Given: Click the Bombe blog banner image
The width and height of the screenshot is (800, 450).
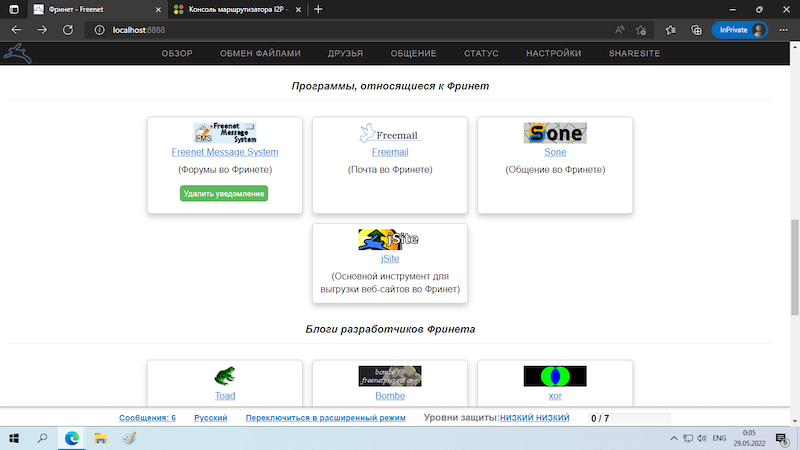Looking at the screenshot, I should (389, 376).
